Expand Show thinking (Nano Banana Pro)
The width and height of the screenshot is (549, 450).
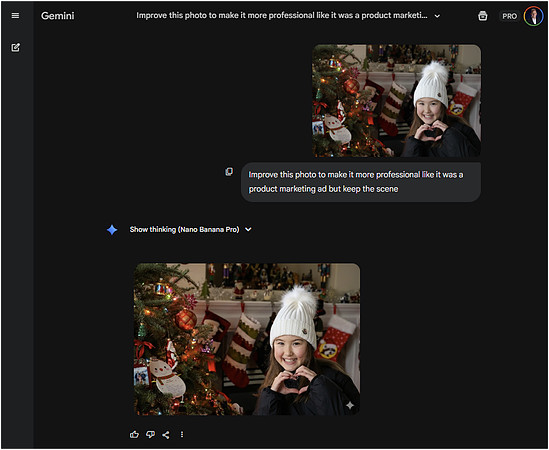pyautogui.click(x=190, y=229)
